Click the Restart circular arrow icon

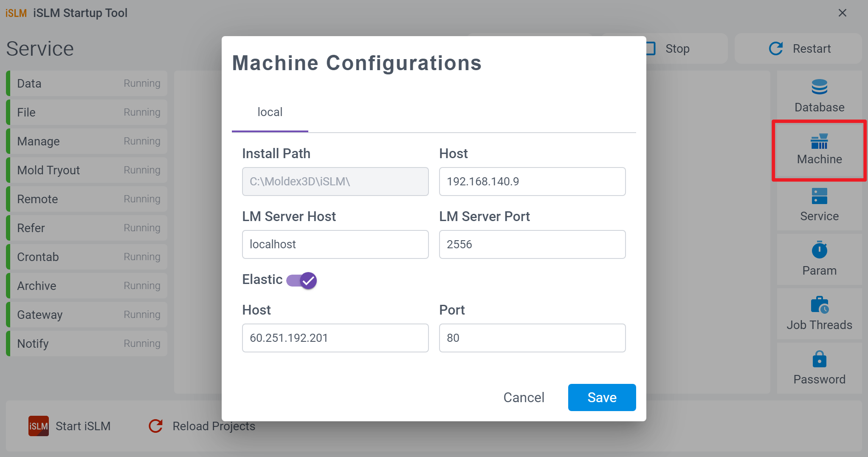(775, 48)
